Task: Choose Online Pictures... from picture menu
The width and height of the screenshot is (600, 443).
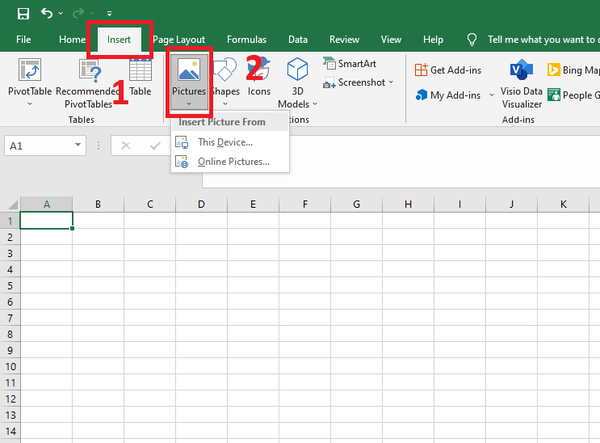Action: point(230,162)
